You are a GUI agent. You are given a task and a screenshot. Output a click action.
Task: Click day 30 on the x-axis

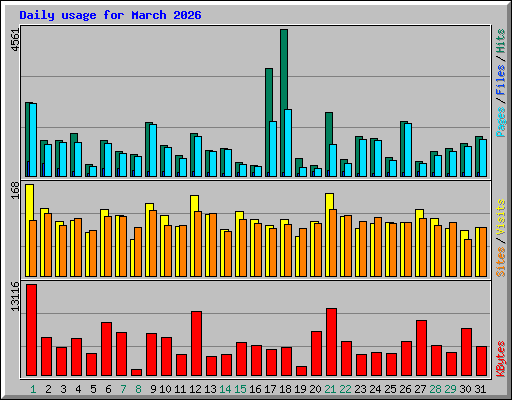point(465,389)
